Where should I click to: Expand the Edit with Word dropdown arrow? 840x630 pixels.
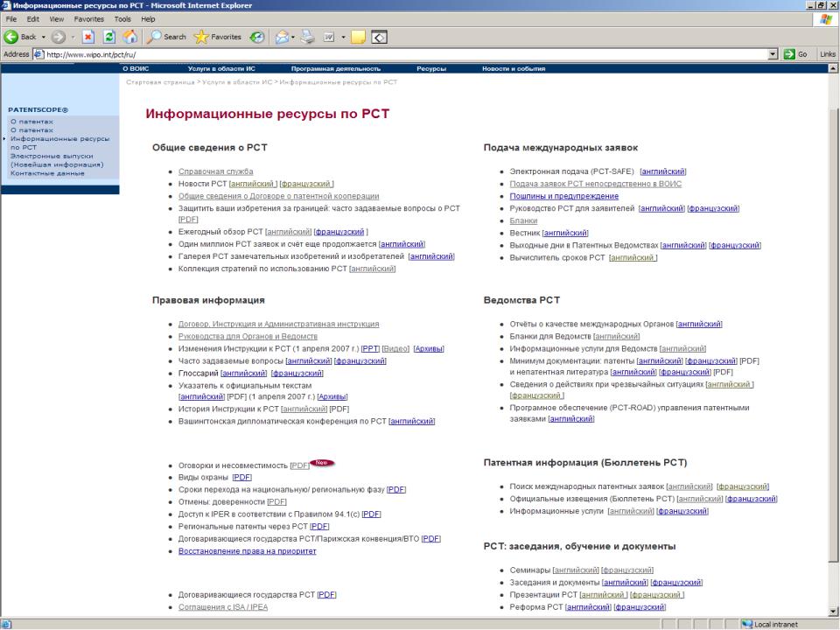[343, 37]
